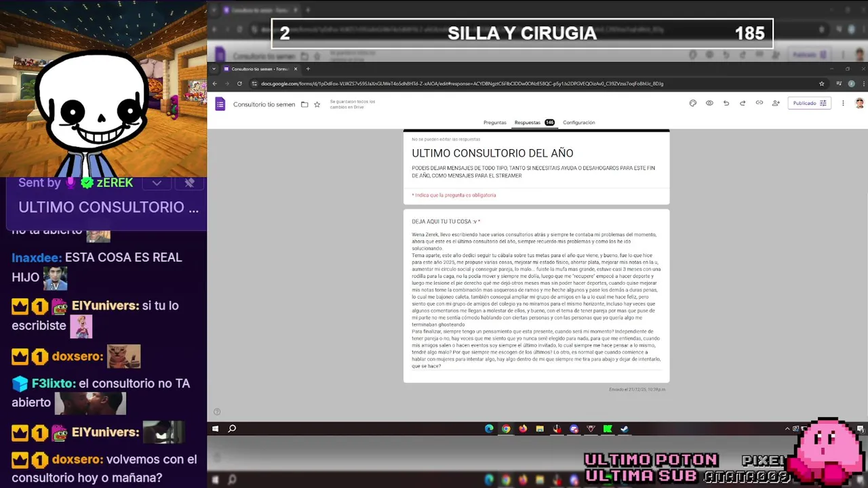Switch to Chrome in the taskbar
This screenshot has height=488, width=868.
coord(506,428)
